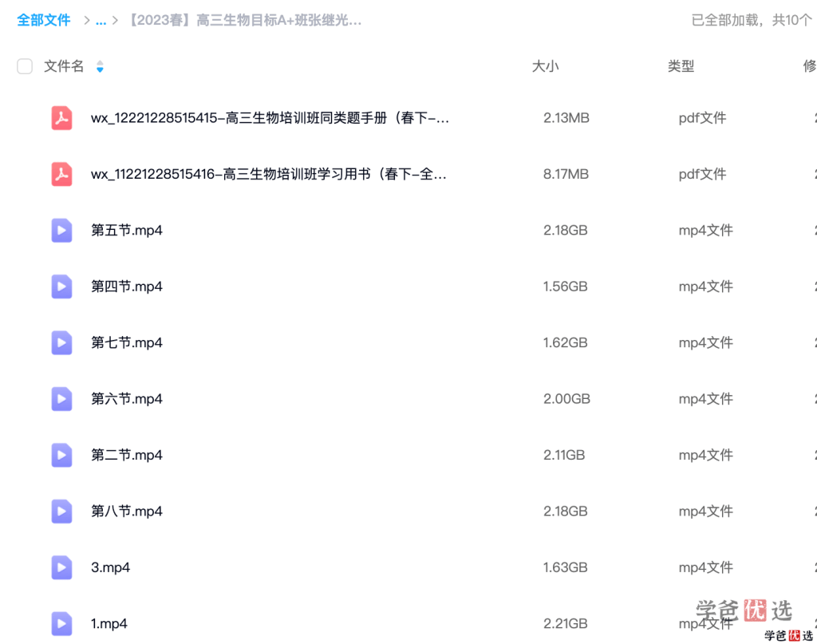This screenshot has height=644, width=817.
Task: Open the file name 1.mp4
Action: coord(109,624)
